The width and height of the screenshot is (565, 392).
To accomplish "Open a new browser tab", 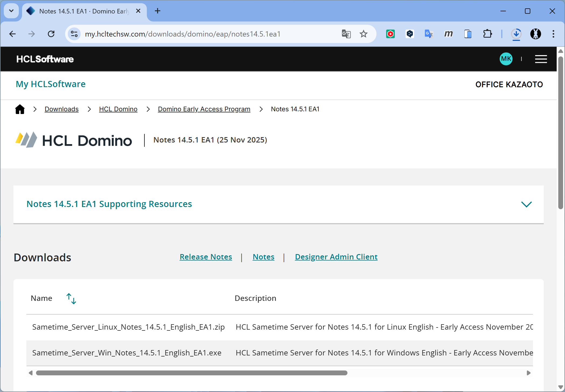I will pyautogui.click(x=158, y=11).
